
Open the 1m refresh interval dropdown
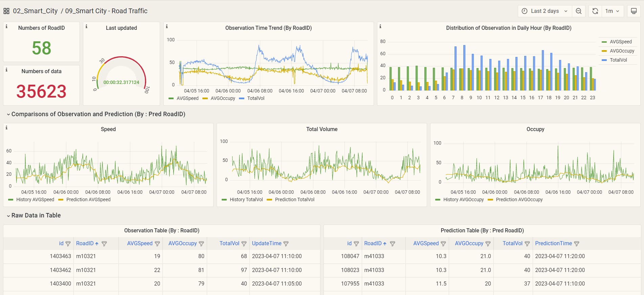[612, 11]
